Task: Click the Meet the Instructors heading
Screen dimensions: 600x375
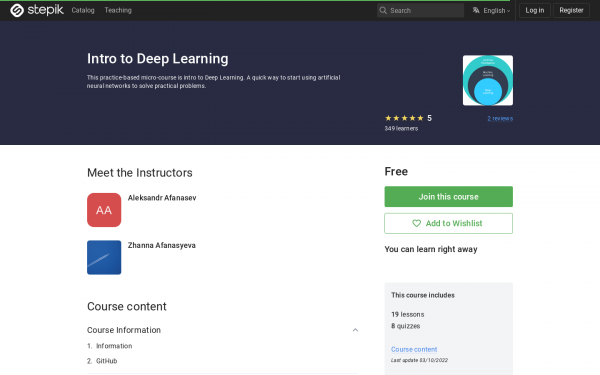Action: click(x=140, y=173)
